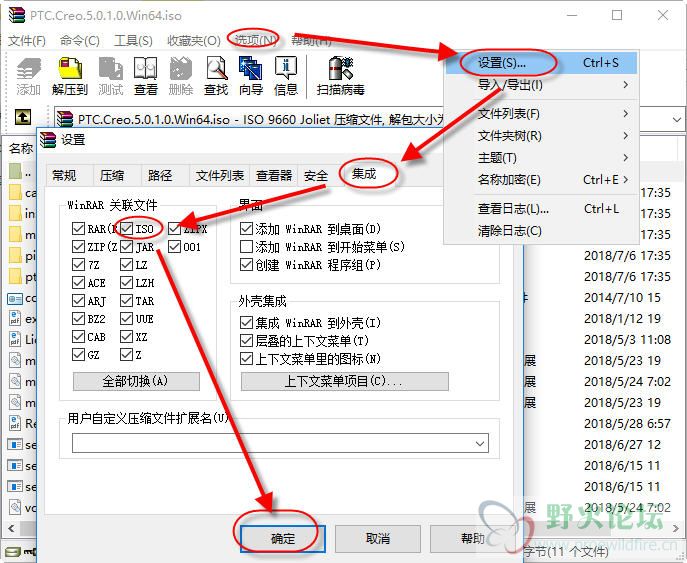Image resolution: width=687 pixels, height=563 pixels.
Task: Toggle 层叠的上下文菜单(T) checkbox
Action: click(246, 341)
